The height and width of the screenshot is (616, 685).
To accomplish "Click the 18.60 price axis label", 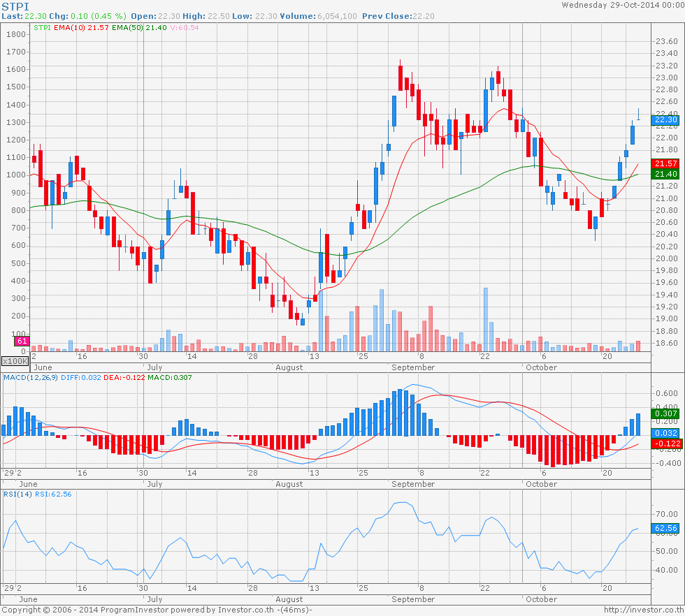I will tap(667, 343).
